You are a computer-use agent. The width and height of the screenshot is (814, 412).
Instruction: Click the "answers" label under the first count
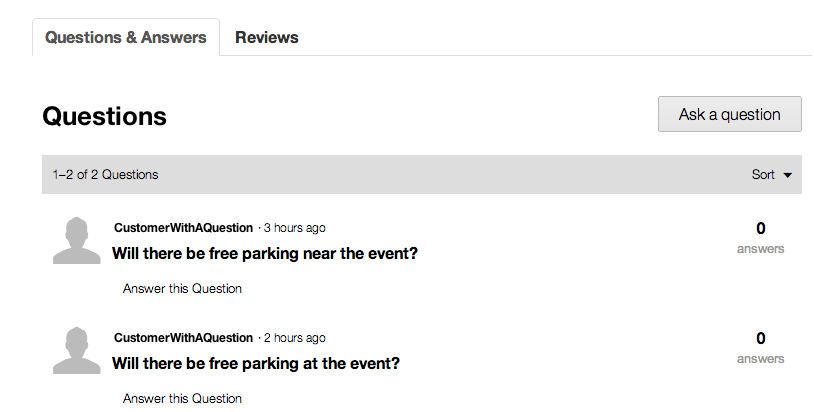point(760,249)
